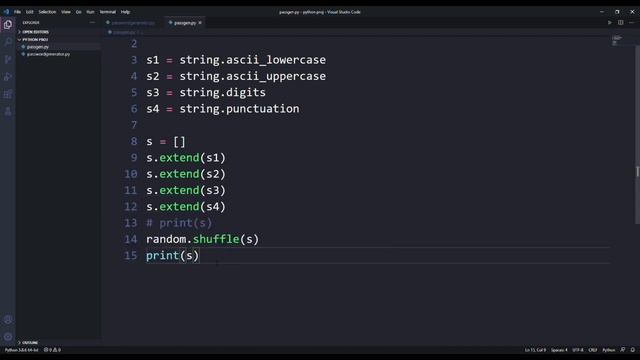Viewport: 640px width, 360px height.
Task: Click the passgen.py breadcrumb path
Action: click(x=124, y=32)
